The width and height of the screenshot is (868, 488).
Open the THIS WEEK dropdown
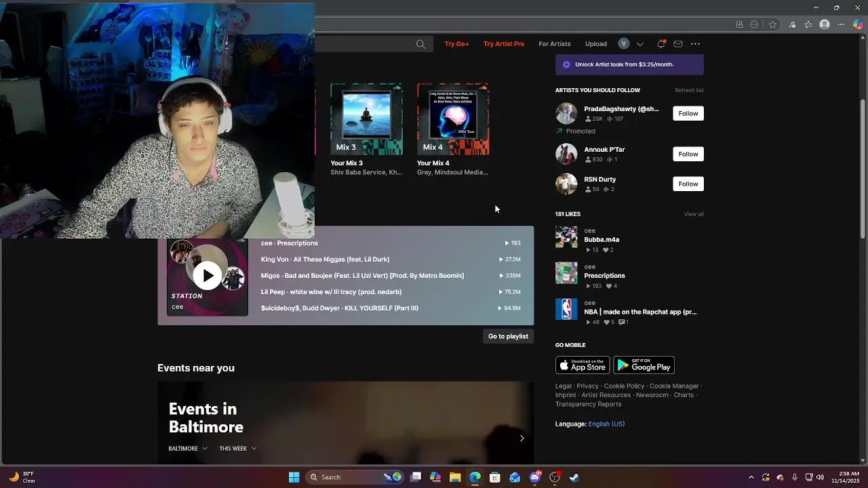238,449
